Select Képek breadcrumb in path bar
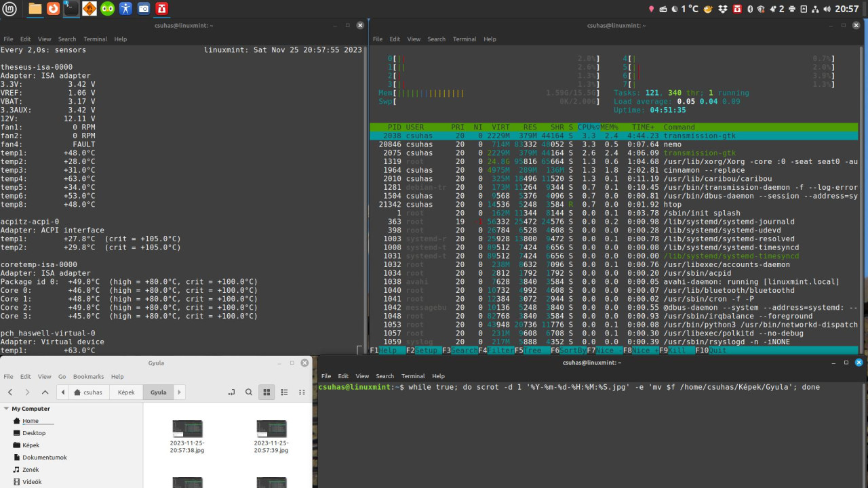Image resolution: width=868 pixels, height=488 pixels. tap(126, 392)
